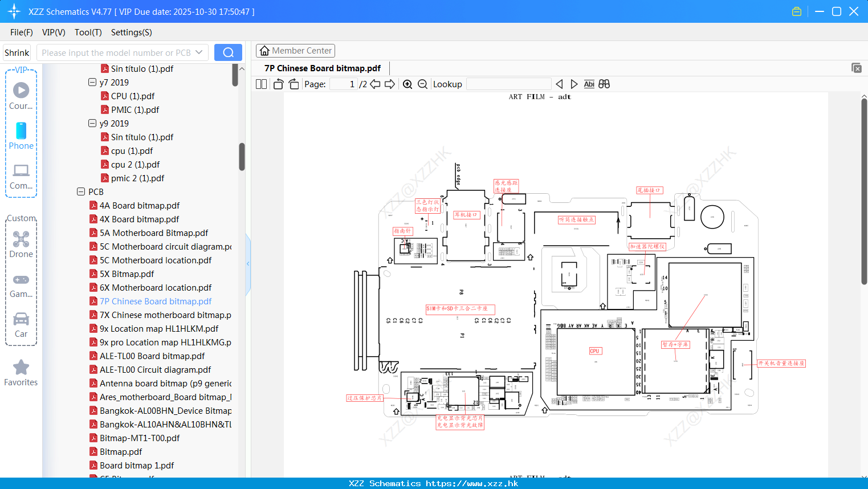Viewport: 868px width, 489px height.
Task: Select the 7P Chinese Board bitmap.pdf tab
Action: tap(323, 68)
